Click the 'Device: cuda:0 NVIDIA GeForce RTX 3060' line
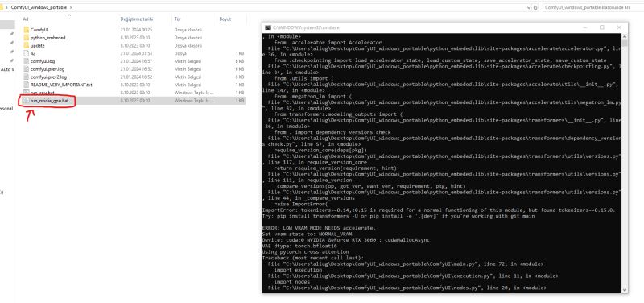This screenshot has width=644, height=303. (x=346, y=239)
